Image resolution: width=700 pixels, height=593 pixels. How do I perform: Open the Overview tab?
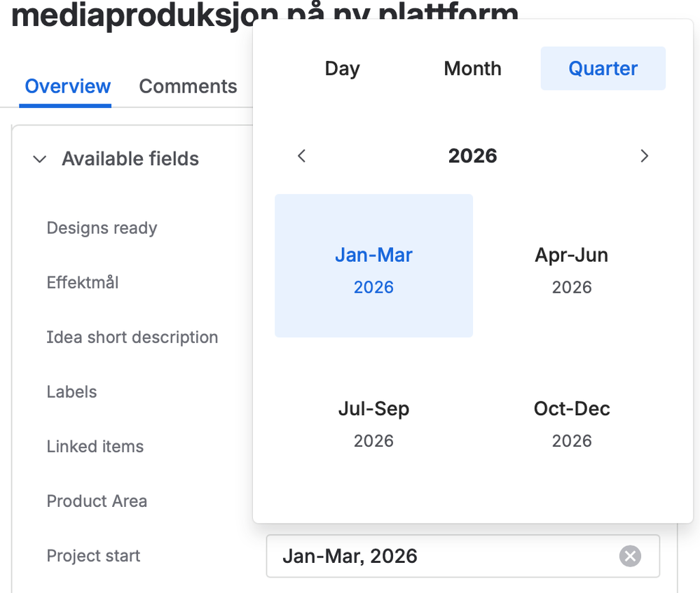tap(67, 87)
